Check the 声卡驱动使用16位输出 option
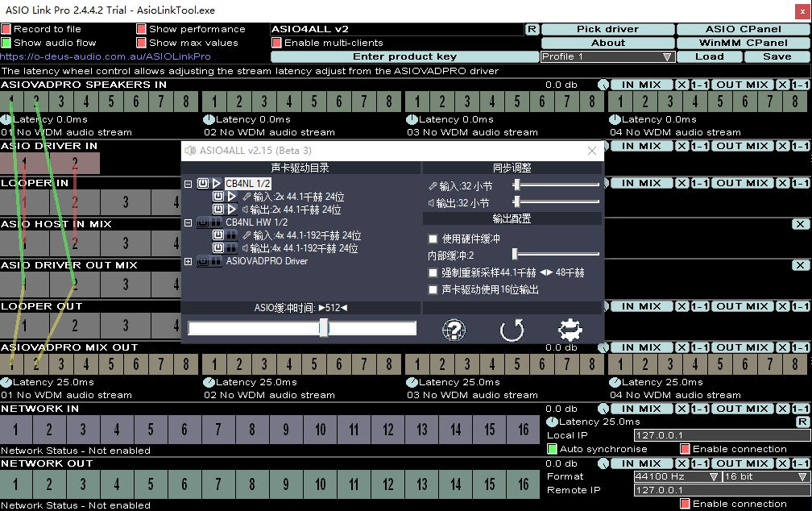812x511 pixels. [x=433, y=289]
